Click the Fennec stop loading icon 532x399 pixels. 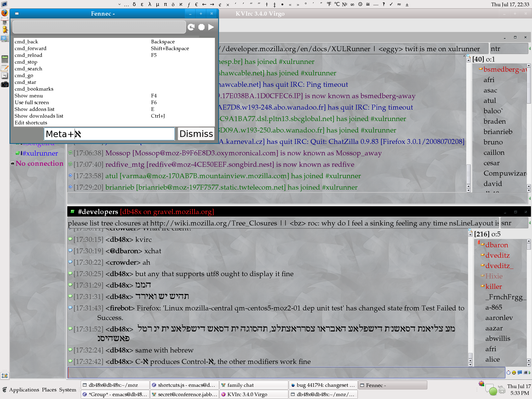coord(201,27)
